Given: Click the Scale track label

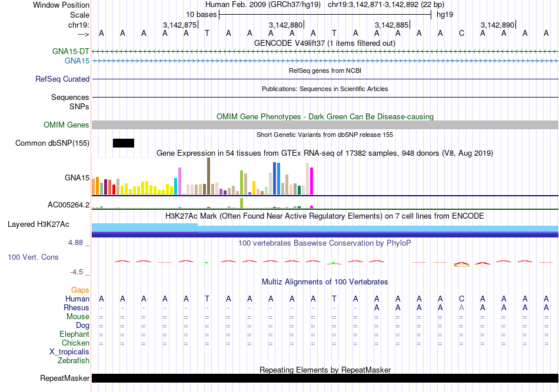Looking at the screenshot, I should coord(79,15).
